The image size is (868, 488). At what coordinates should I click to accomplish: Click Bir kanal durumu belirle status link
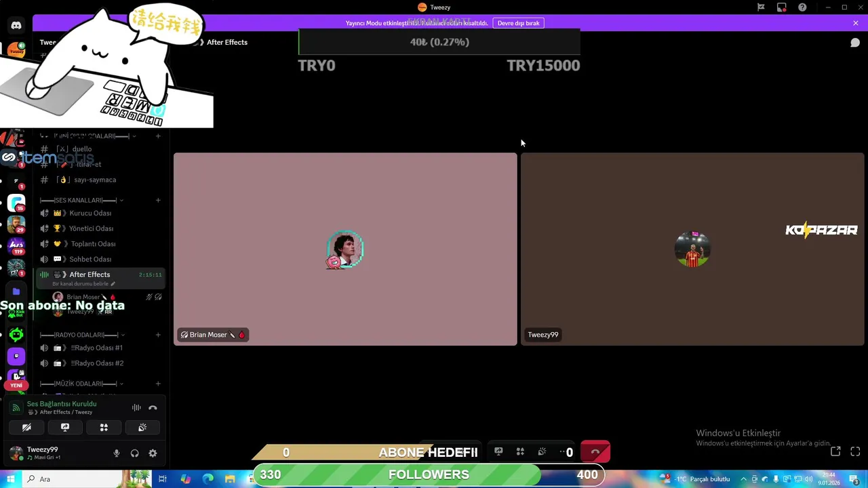point(83,284)
